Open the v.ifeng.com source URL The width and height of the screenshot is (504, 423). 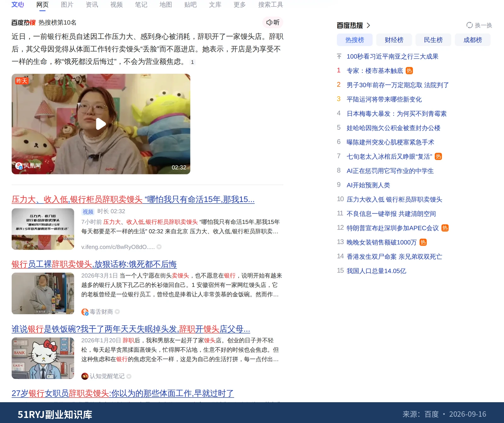tap(118, 247)
